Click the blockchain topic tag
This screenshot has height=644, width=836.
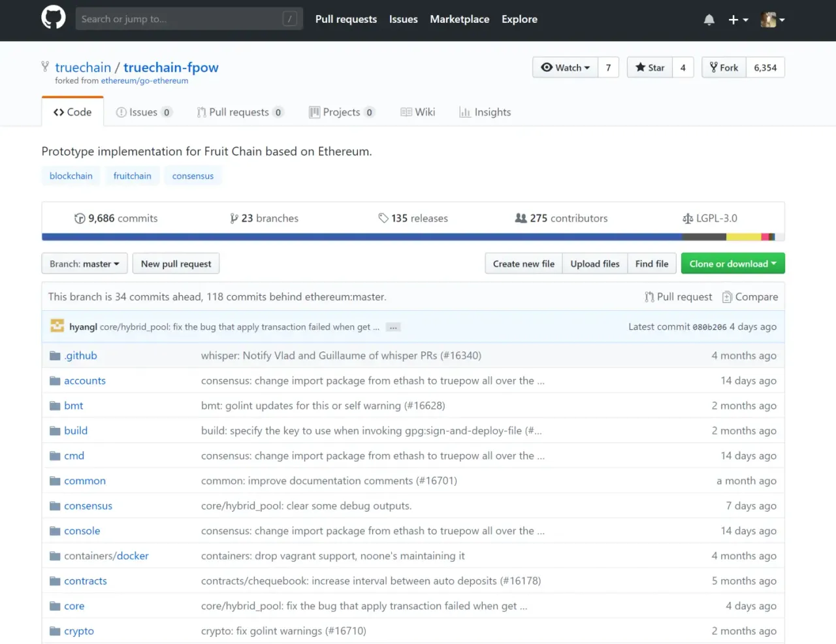click(71, 176)
